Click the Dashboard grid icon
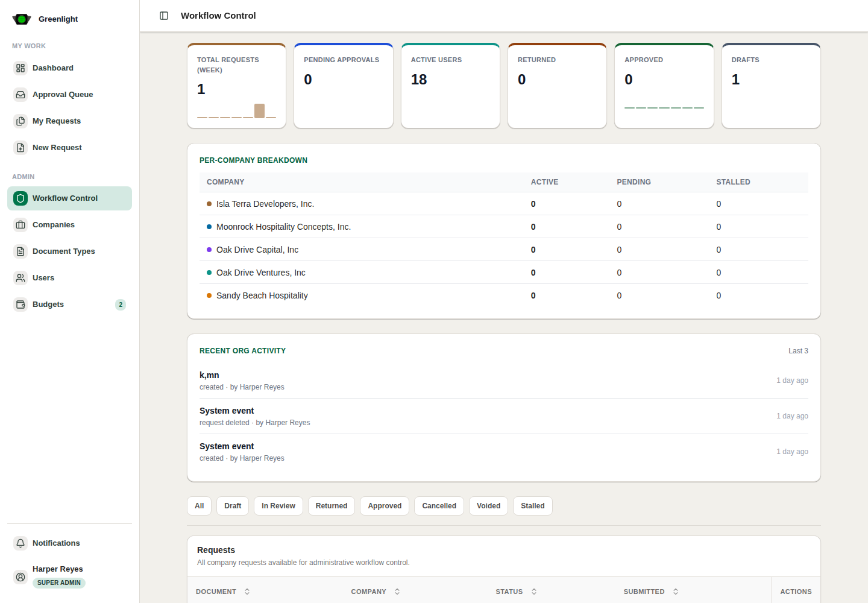 tap(20, 68)
